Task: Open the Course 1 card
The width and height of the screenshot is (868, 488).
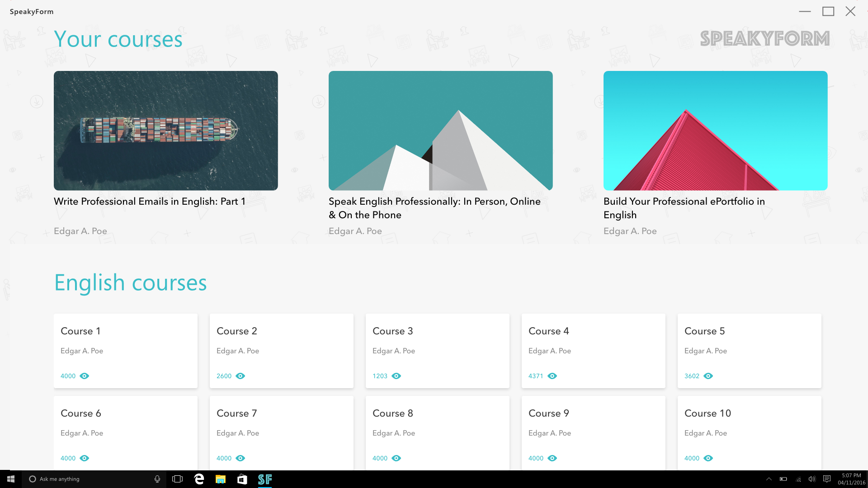Action: point(126,351)
